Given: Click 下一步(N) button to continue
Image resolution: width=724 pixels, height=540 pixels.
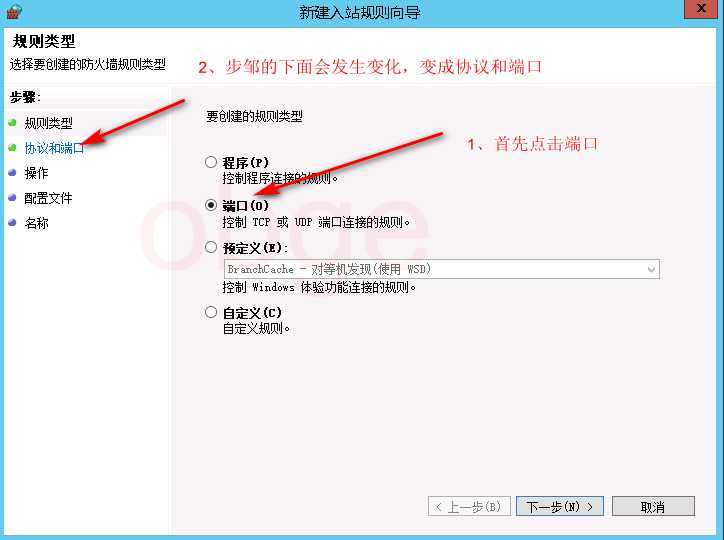Looking at the screenshot, I should [x=560, y=507].
